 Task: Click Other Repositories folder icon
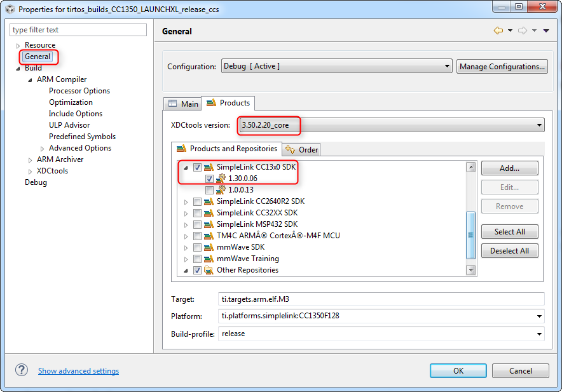pyautogui.click(x=209, y=270)
